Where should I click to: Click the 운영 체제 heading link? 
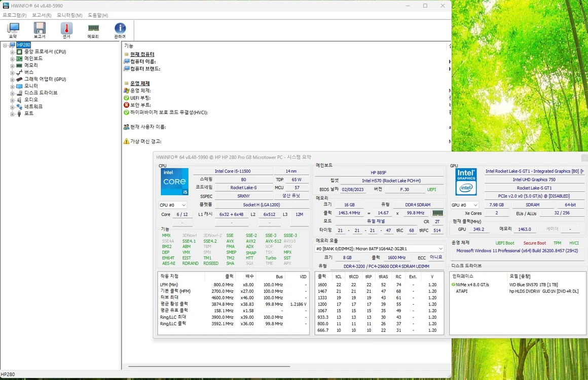click(140, 84)
